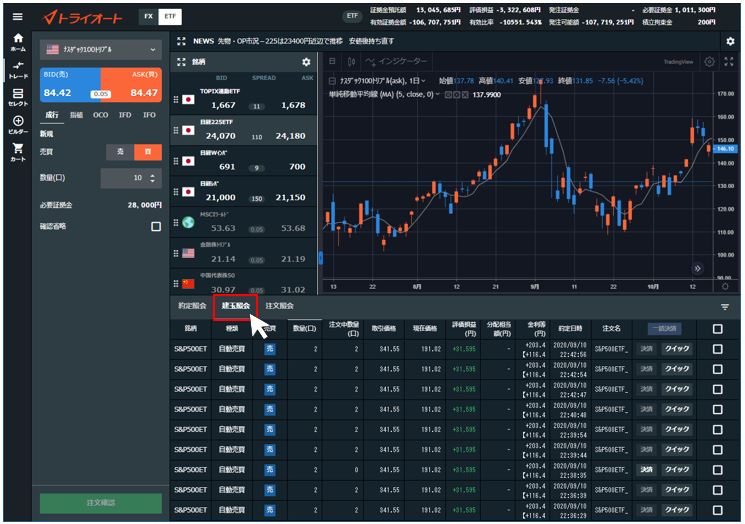
Task: Open the セレクト sidebar section
Action: click(18, 97)
